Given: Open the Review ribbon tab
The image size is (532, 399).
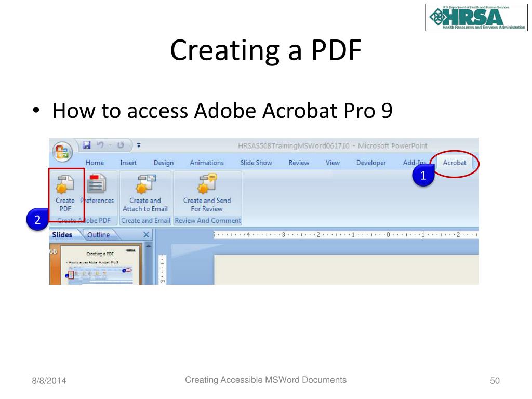Looking at the screenshot, I should click(x=299, y=163).
